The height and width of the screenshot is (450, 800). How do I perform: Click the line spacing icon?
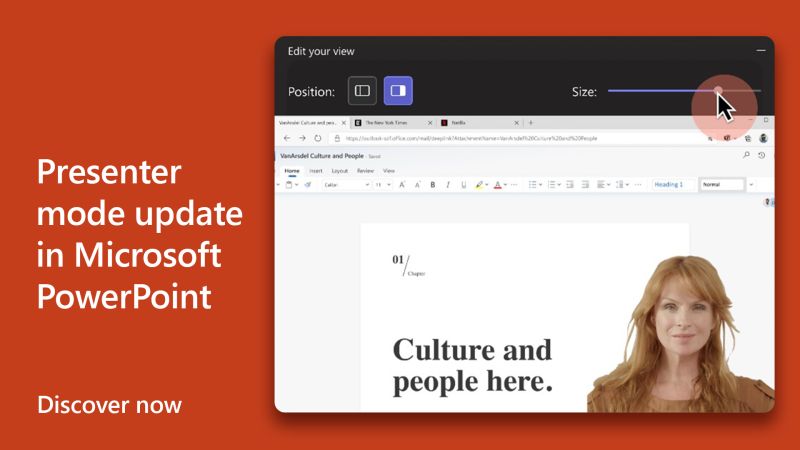[x=619, y=185]
